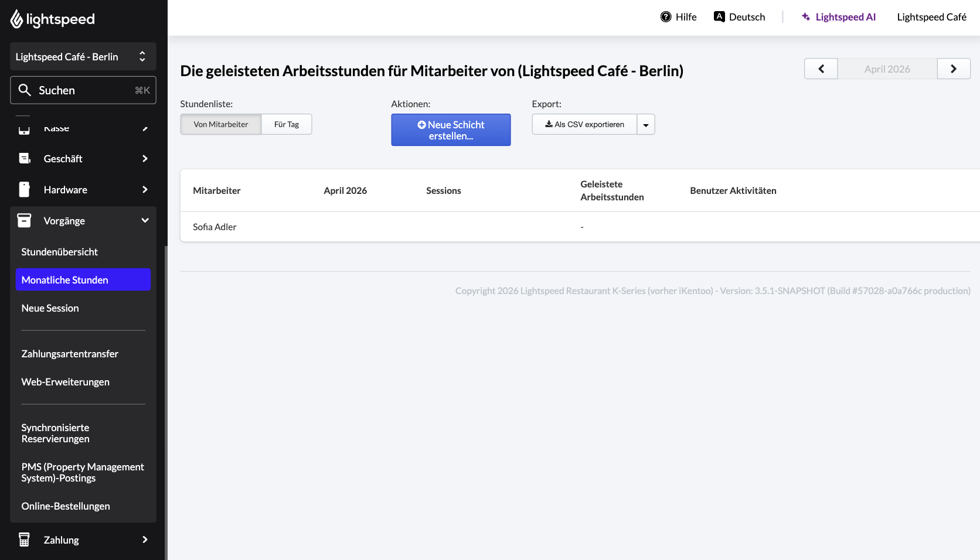
Task: Open location switcher Lightspeed Café - Berlin
Action: [83, 57]
